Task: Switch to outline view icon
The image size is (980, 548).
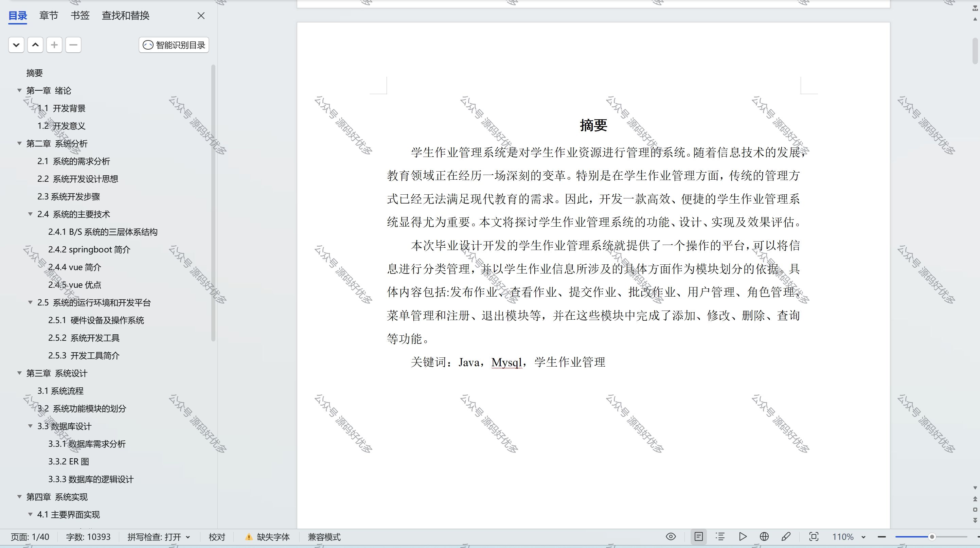Action: tap(720, 536)
